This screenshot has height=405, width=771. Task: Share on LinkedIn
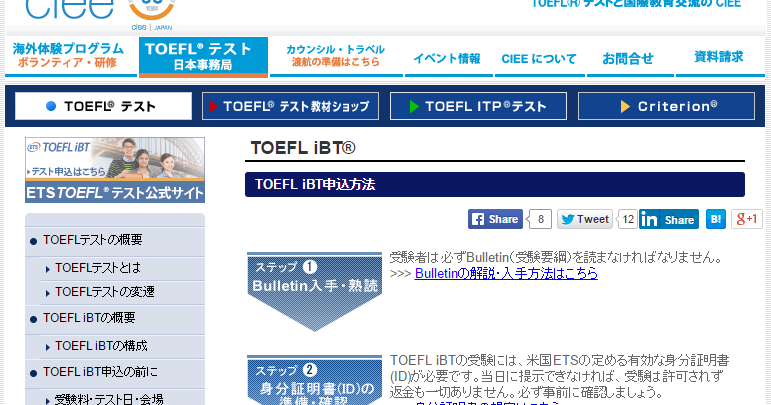pos(669,219)
